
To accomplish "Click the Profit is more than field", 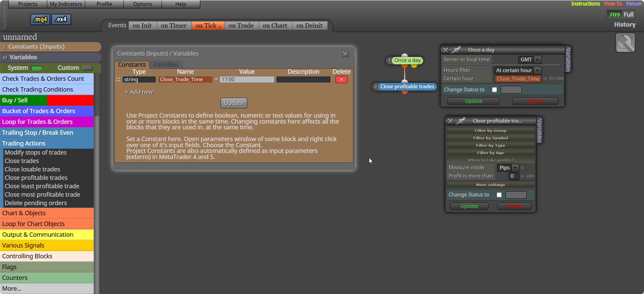I will [514, 176].
